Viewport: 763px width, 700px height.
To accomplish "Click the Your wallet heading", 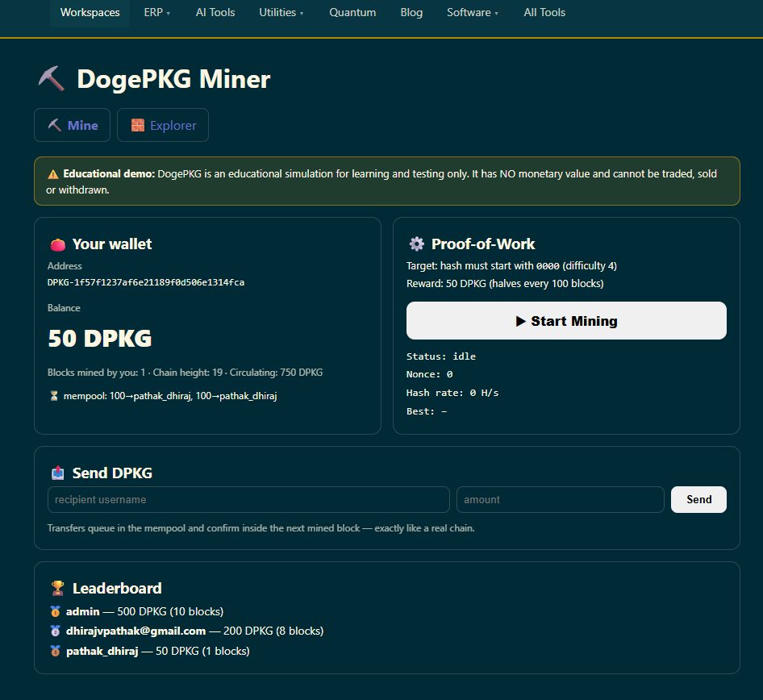I will pos(112,244).
